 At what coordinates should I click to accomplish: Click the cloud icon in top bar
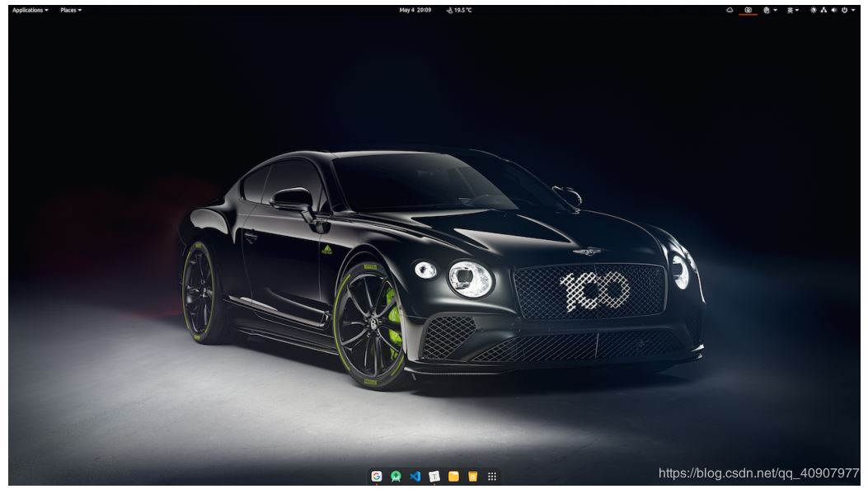(x=730, y=10)
